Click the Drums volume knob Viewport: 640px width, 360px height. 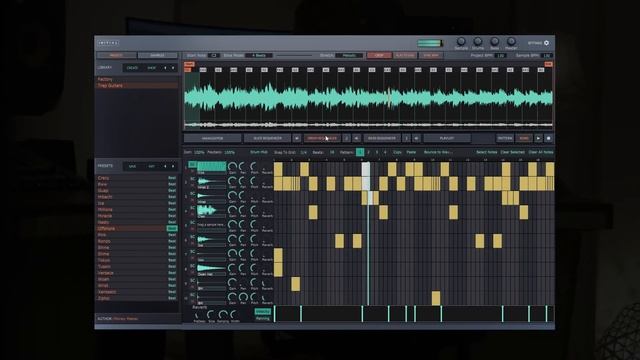click(x=478, y=41)
